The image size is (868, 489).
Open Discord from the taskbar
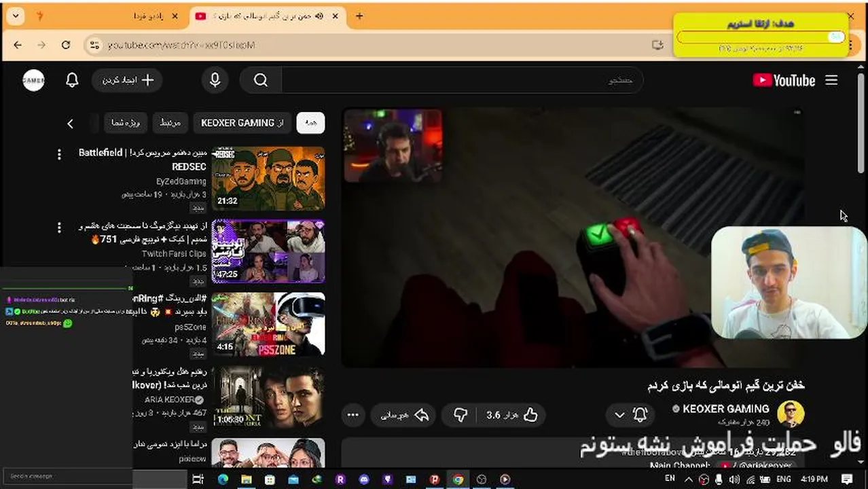(364, 479)
